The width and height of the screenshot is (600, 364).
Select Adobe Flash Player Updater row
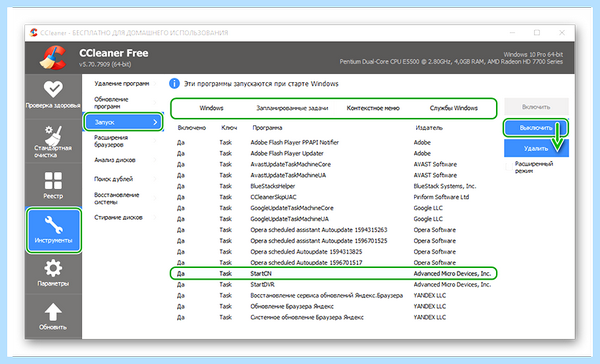pos(333,153)
